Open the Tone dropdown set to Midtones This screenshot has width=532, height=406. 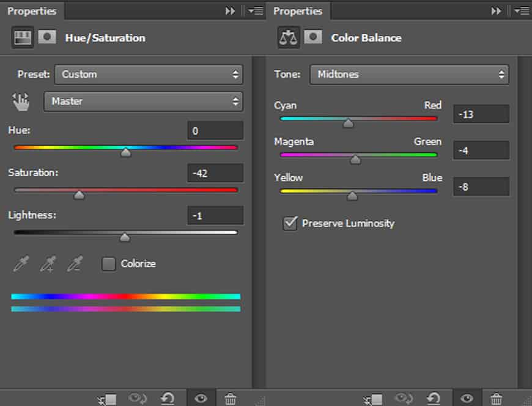(409, 75)
